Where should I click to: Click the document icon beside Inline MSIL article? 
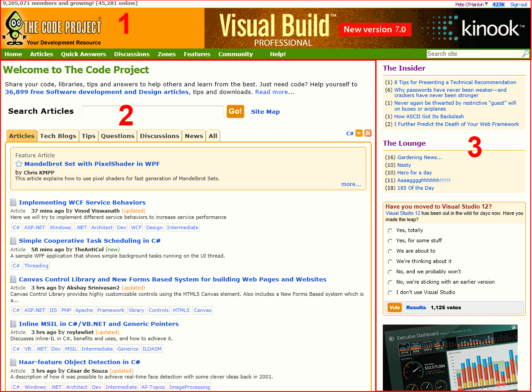click(x=13, y=324)
